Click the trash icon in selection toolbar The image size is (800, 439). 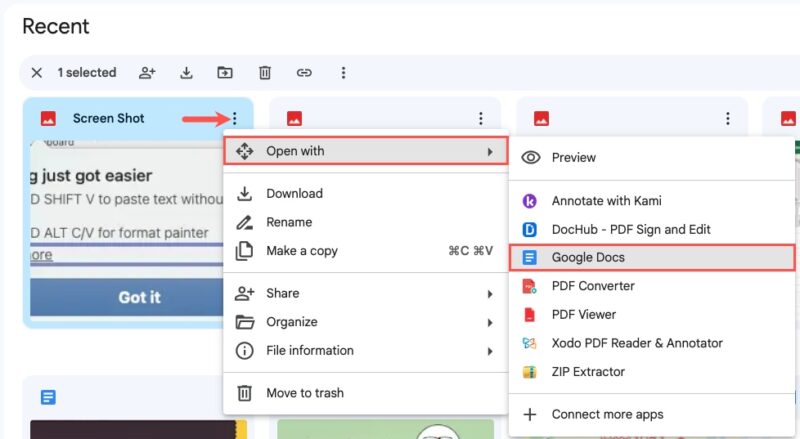265,72
